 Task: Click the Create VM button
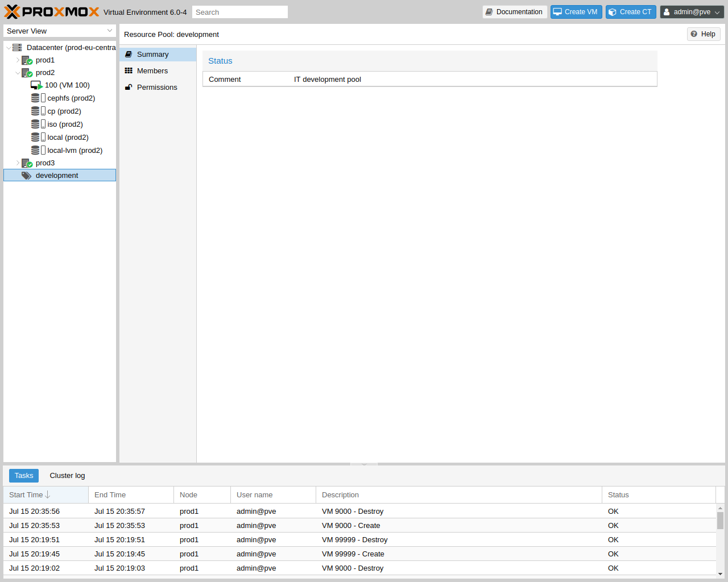coord(576,12)
